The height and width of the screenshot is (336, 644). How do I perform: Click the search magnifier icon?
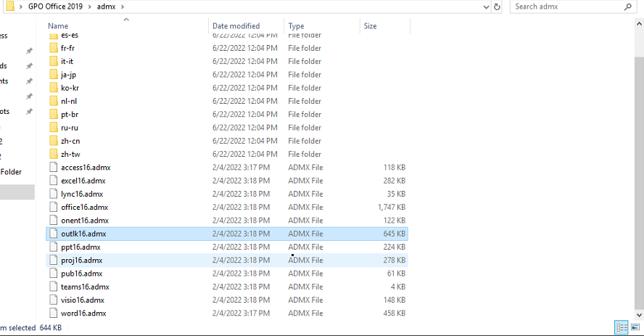[627, 7]
